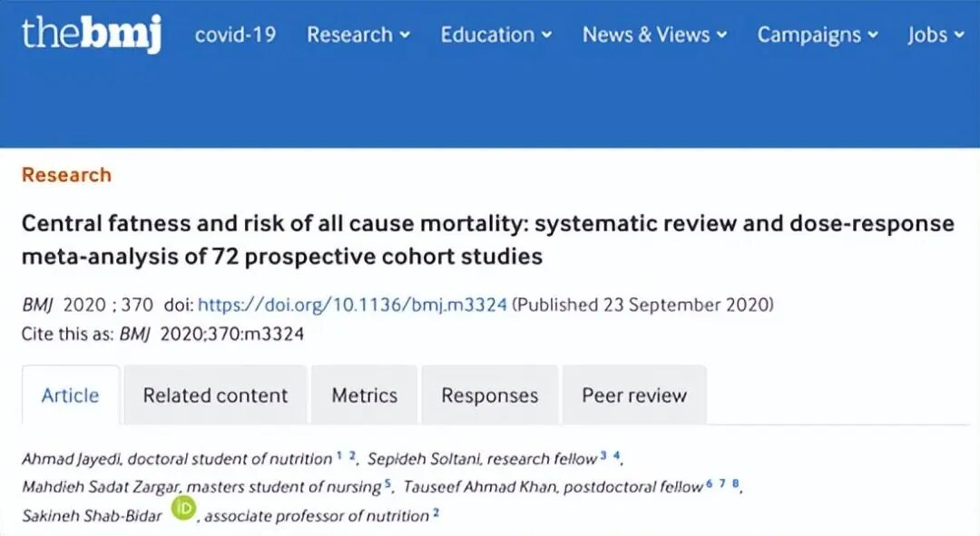Expand the News & Views dropdown
980x536 pixels.
coord(655,34)
